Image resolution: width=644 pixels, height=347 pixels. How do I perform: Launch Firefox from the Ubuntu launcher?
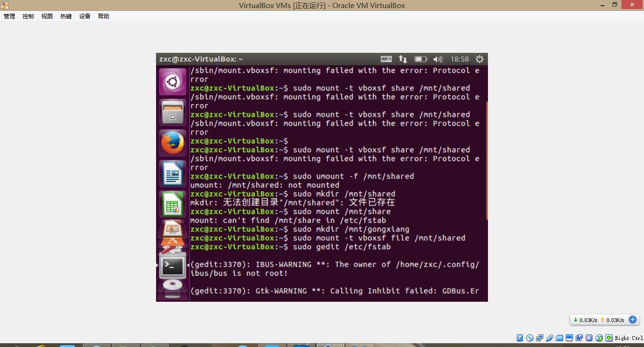pyautogui.click(x=173, y=143)
